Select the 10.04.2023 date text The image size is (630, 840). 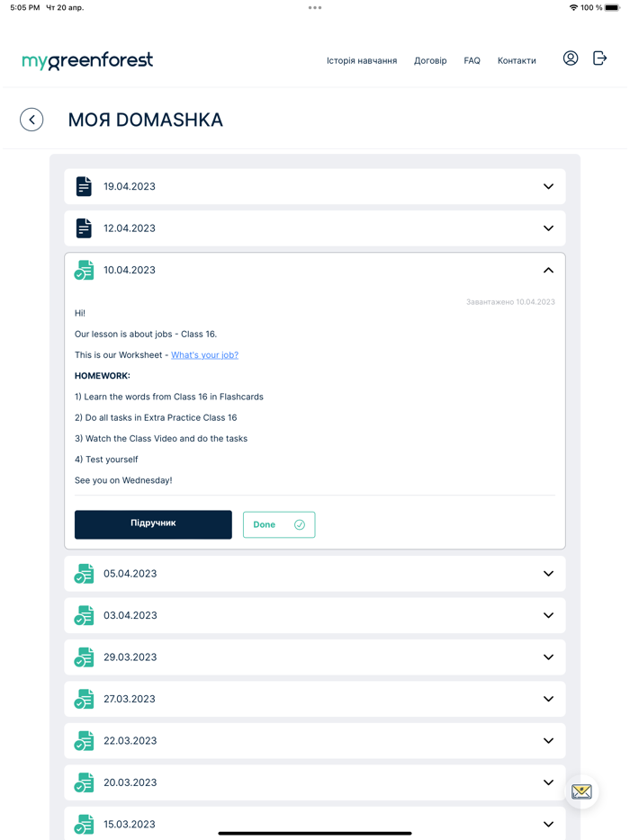[130, 270]
